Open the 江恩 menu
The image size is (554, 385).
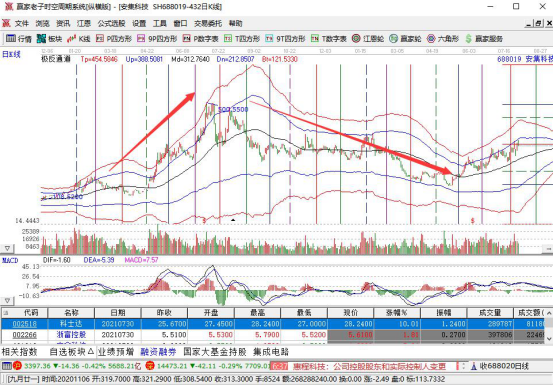click(84, 23)
